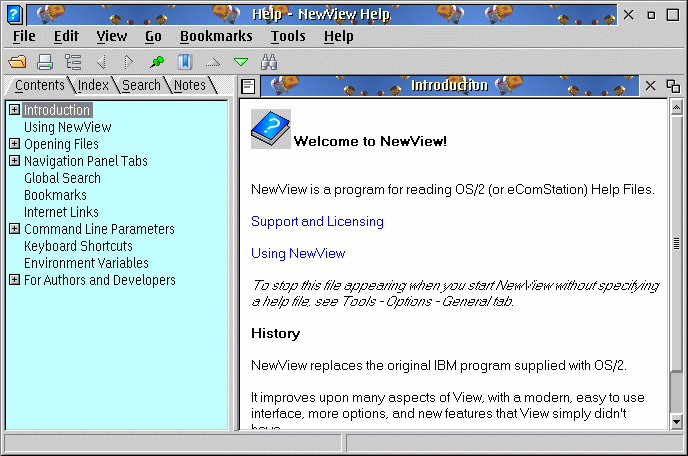Bookmark this topic with the book icon
The width and height of the screenshot is (688, 456).
point(185,62)
